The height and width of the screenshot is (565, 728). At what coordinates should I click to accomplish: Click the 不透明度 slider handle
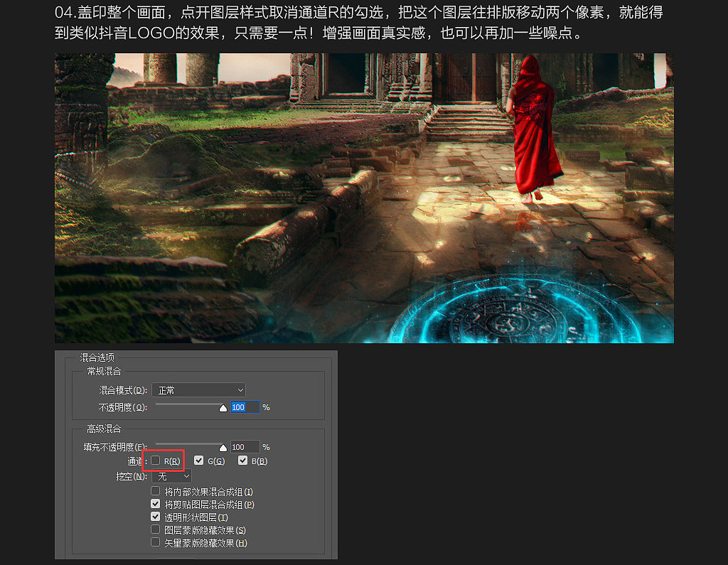(x=223, y=408)
